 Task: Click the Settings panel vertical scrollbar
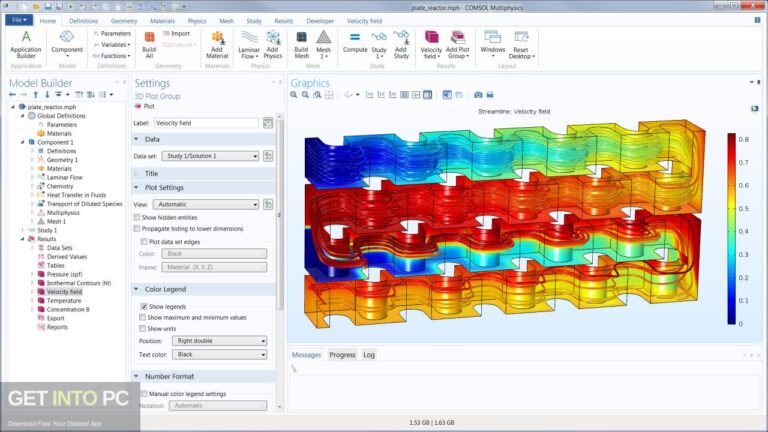(280, 216)
